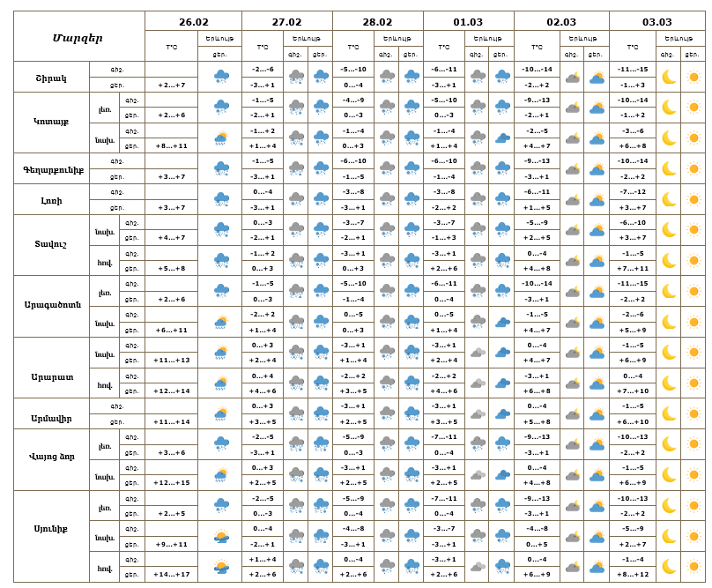Select the 01.03 date column header
The height and width of the screenshot is (588, 712).
click(468, 22)
